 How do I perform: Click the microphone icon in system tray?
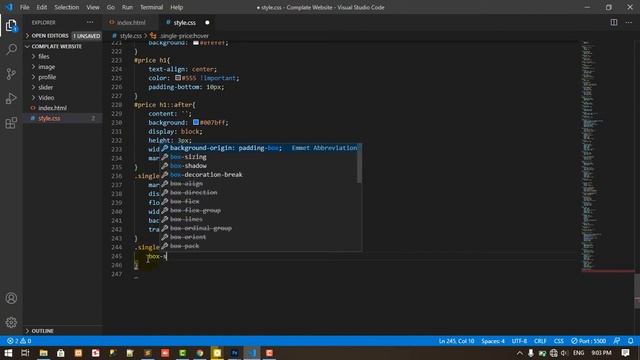click(x=531, y=353)
